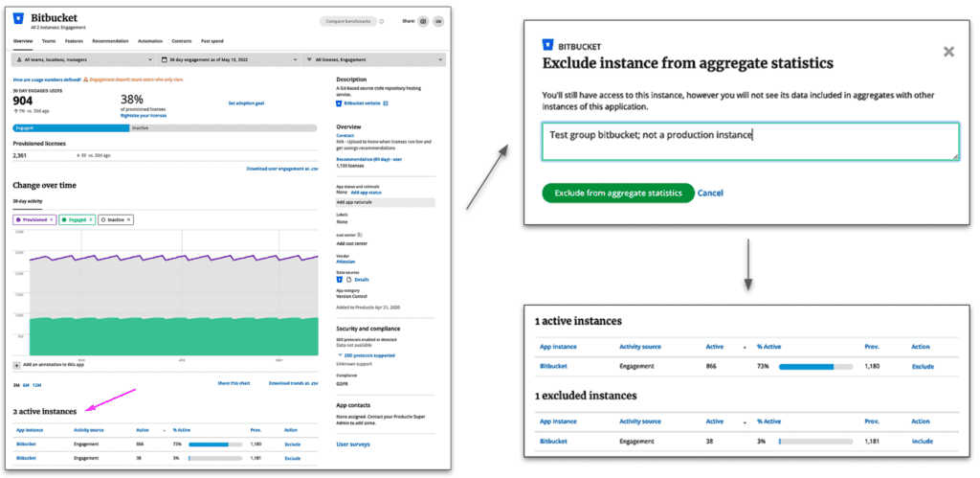Click the calendar icon in date filter
Screen dimensions: 980x478
164,60
